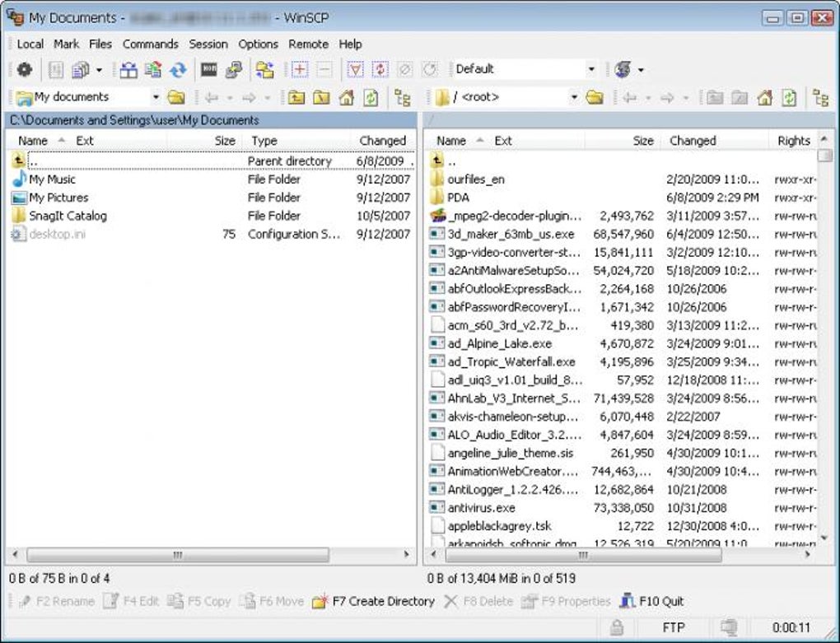The image size is (840, 643).
Task: Open local directory folder icon beside My documents
Action: 176,97
